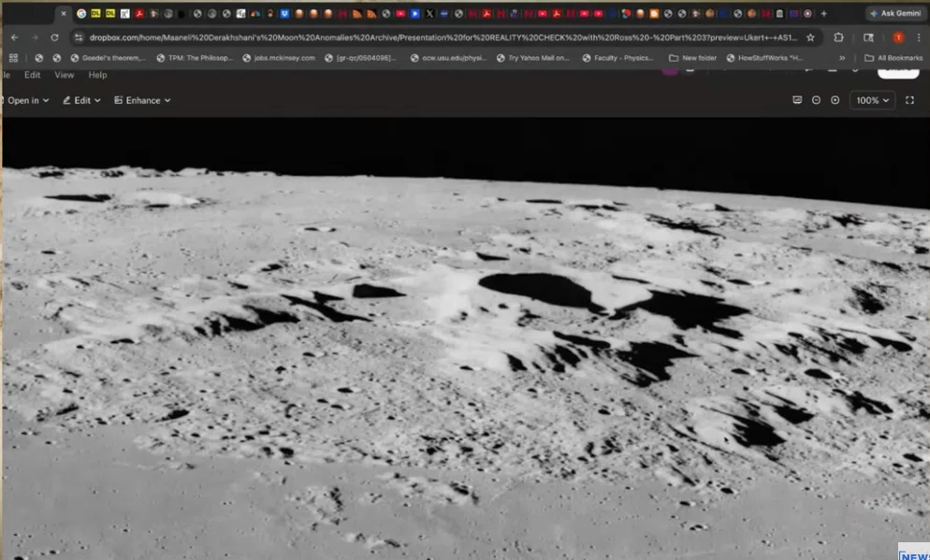Open the HowStuffWorks bookmark

(x=764, y=58)
